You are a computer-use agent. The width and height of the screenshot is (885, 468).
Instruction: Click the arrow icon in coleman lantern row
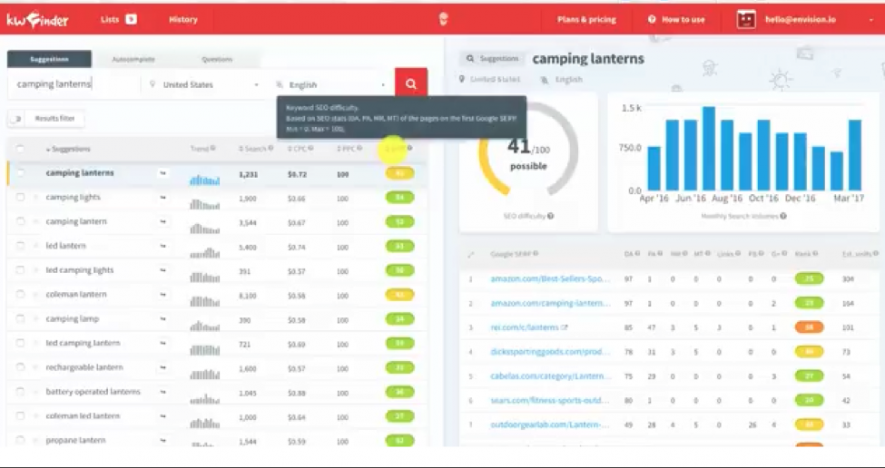(x=163, y=295)
